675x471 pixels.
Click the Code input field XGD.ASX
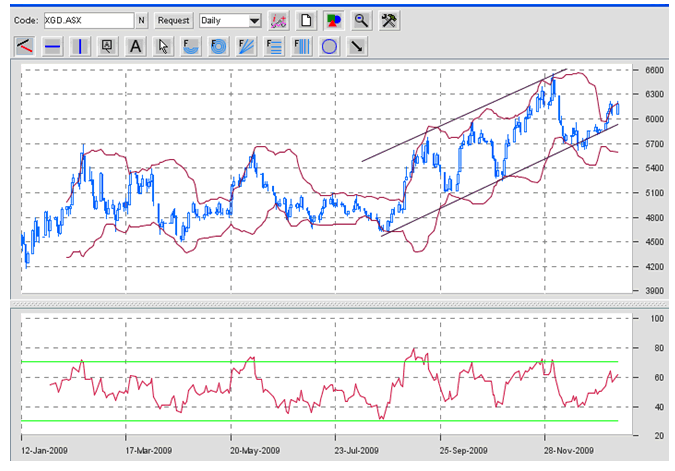click(x=88, y=20)
